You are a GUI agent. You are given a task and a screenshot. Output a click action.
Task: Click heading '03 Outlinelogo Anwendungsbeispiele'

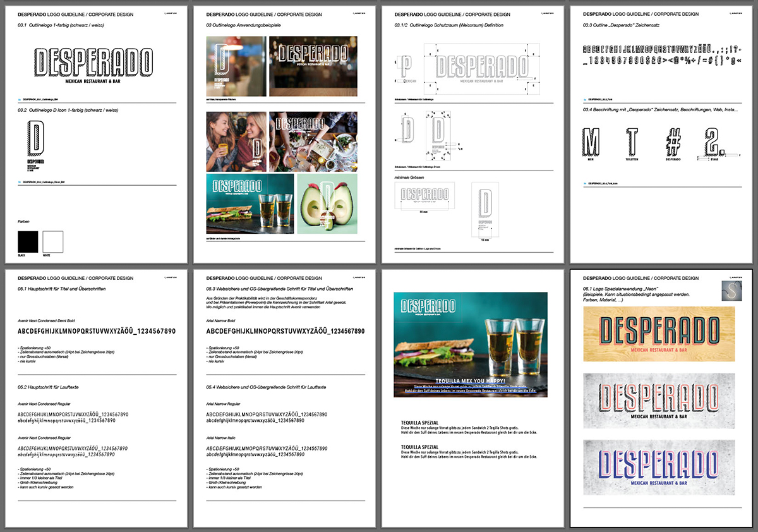pyautogui.click(x=243, y=25)
